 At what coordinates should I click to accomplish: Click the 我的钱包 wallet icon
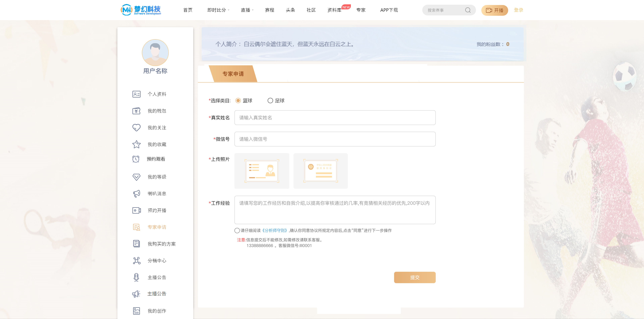[136, 111]
